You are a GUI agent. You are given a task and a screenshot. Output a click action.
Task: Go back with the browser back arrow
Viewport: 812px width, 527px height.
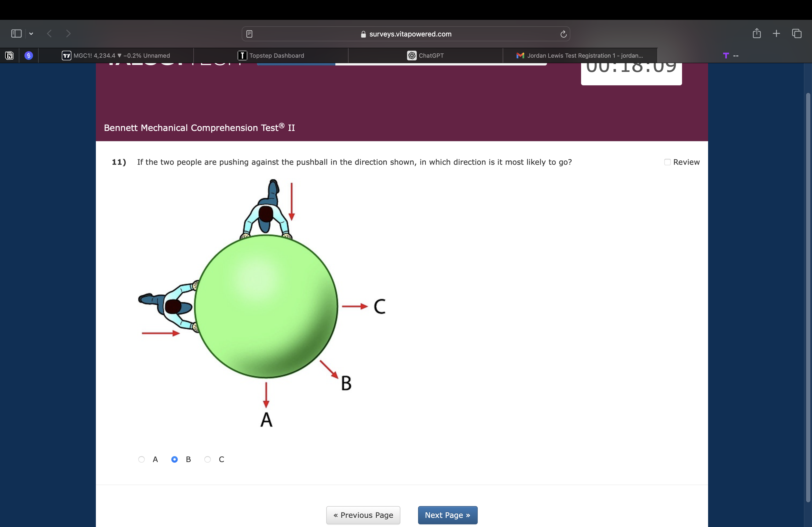(49, 33)
